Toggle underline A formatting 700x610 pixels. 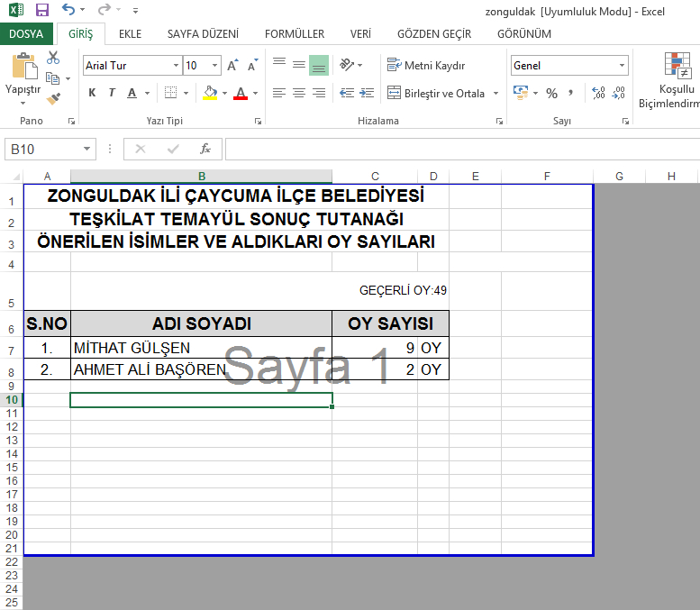point(132,93)
